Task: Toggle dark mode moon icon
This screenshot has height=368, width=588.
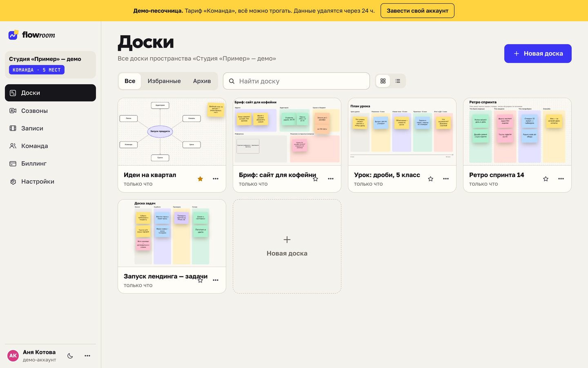Action: [x=70, y=356]
